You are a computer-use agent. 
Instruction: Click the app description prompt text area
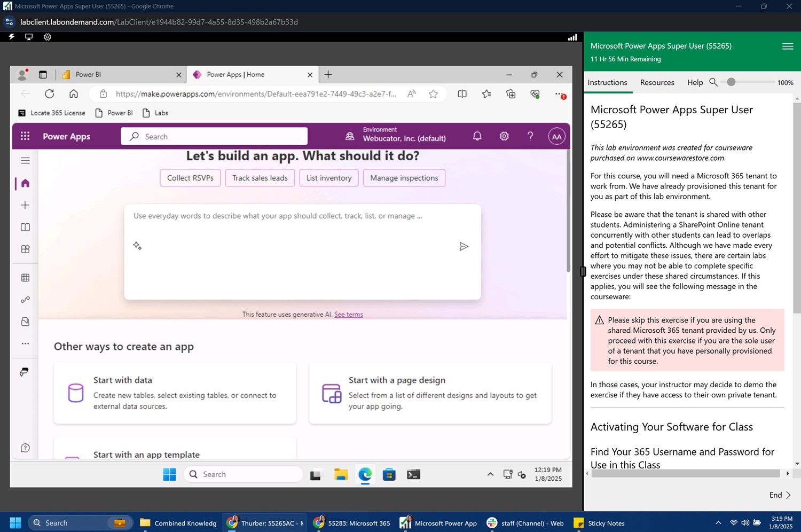pos(302,252)
